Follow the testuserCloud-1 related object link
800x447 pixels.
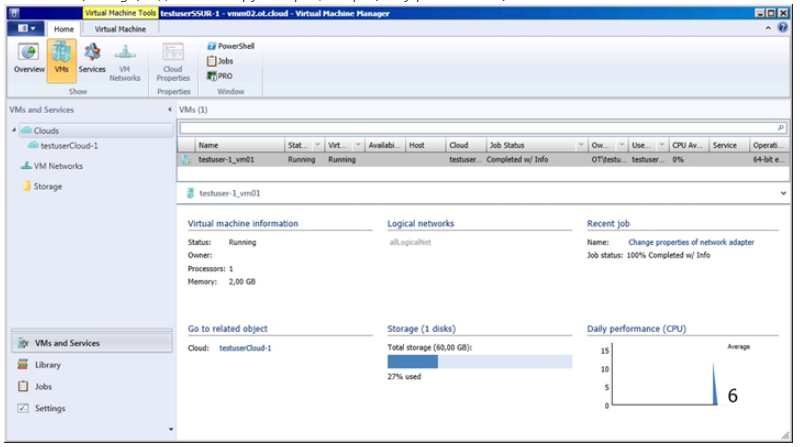[x=245, y=348]
